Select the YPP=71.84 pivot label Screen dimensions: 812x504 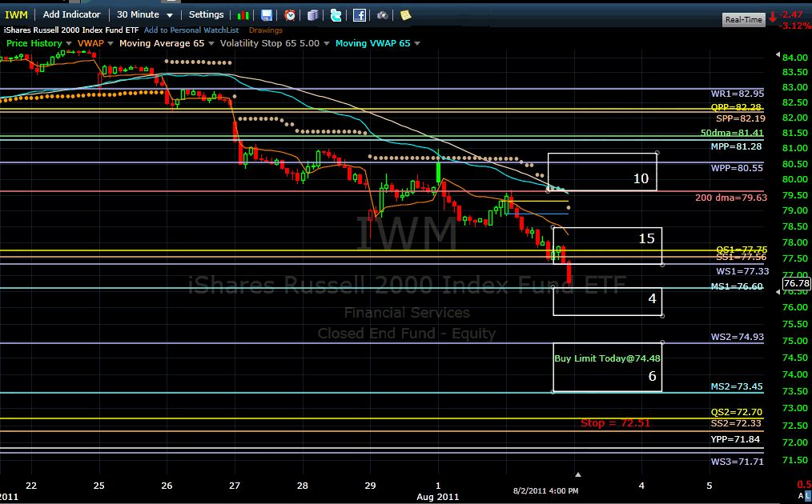pos(735,439)
